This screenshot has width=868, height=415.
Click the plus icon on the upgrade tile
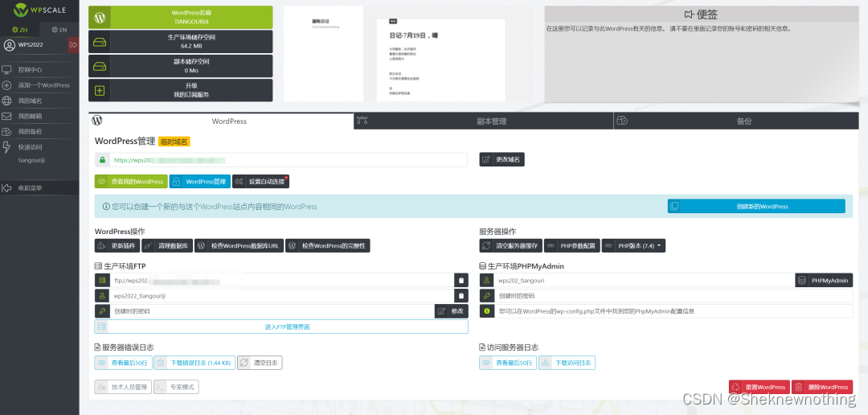click(100, 90)
